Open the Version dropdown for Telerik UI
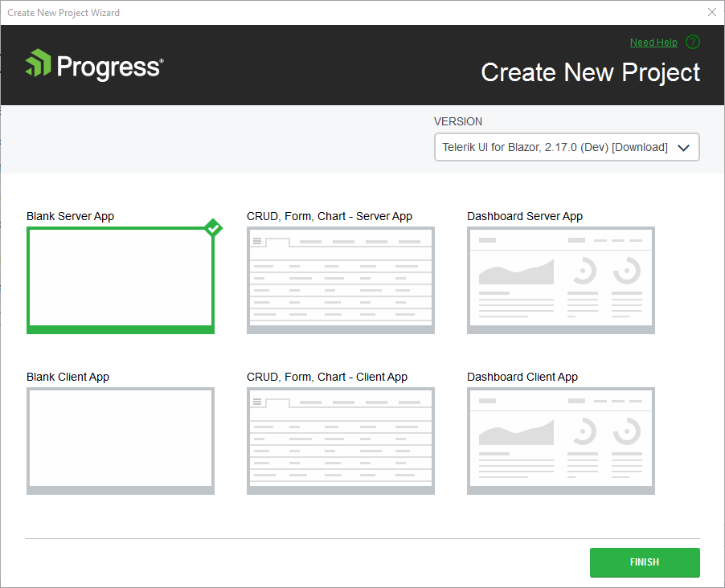 point(567,147)
